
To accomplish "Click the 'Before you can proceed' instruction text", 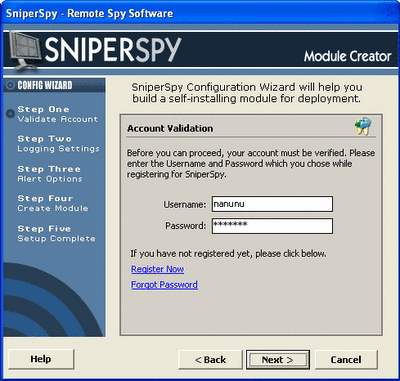I will 251,164.
